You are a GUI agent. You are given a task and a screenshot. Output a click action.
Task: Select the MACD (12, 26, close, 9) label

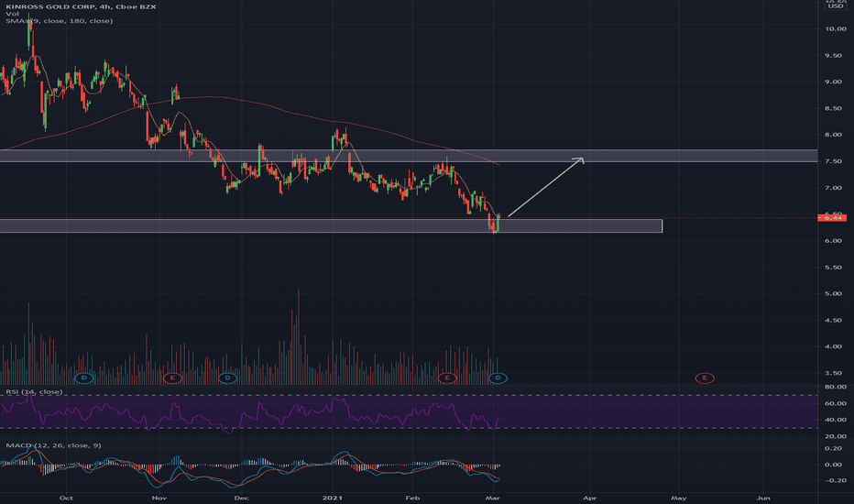pos(53,445)
